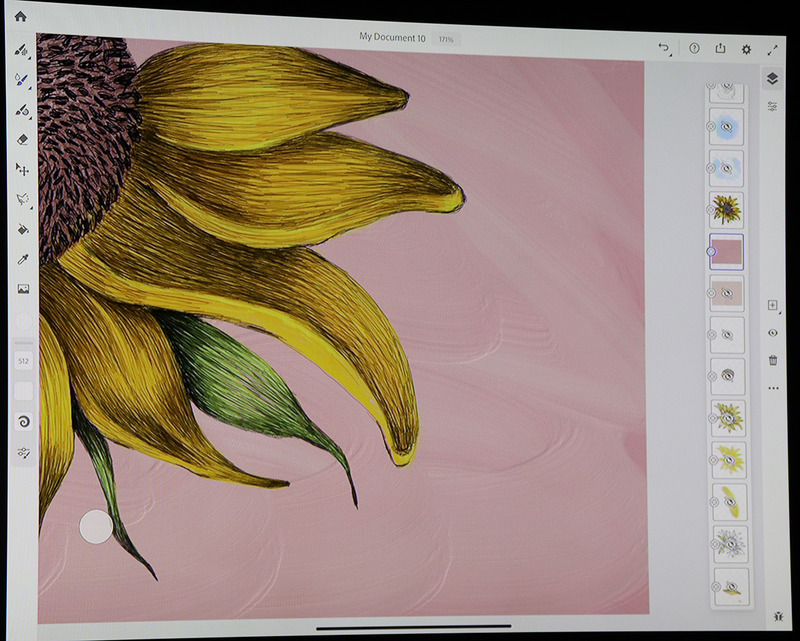Click the 171% zoom level button
This screenshot has height=641, width=800.
[x=445, y=39]
